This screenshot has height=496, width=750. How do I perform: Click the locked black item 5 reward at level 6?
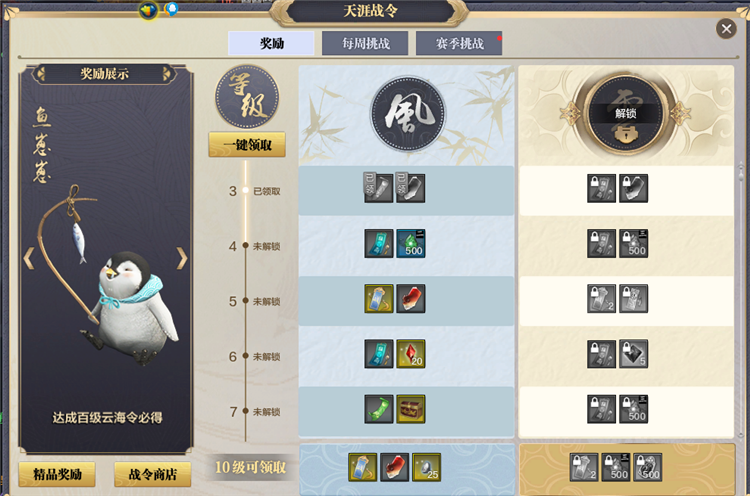pos(633,354)
